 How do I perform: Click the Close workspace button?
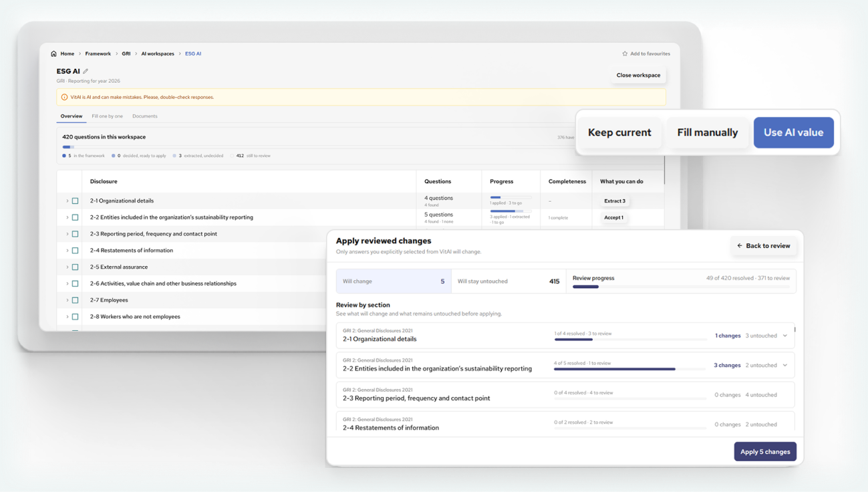(x=638, y=76)
